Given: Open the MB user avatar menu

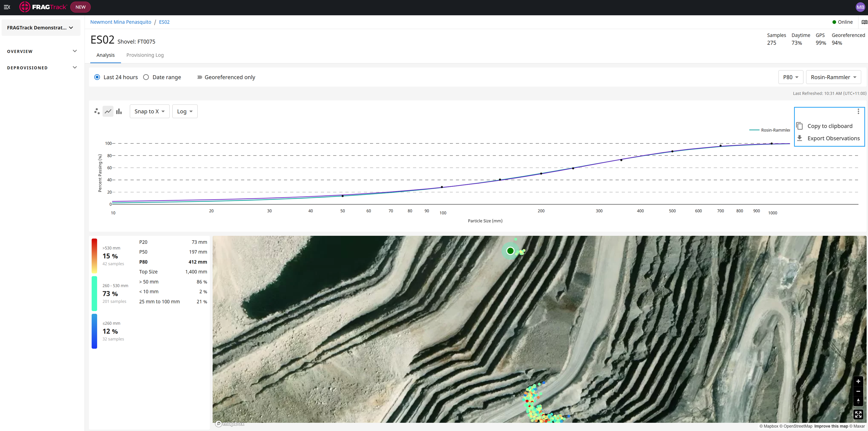Looking at the screenshot, I should (860, 7).
